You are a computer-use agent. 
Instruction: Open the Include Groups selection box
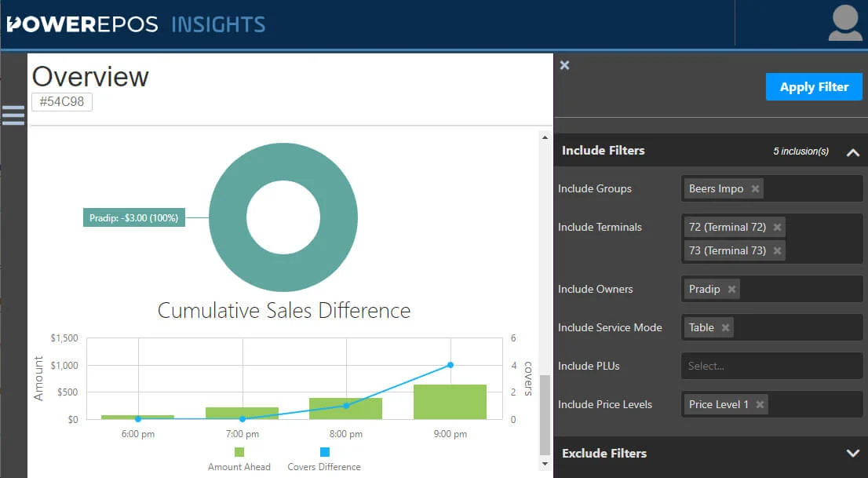point(771,189)
